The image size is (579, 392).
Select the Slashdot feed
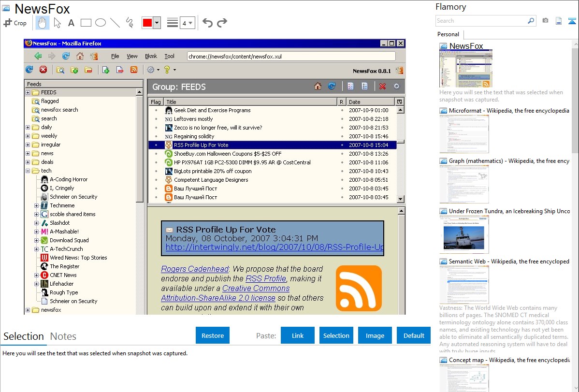tap(60, 223)
